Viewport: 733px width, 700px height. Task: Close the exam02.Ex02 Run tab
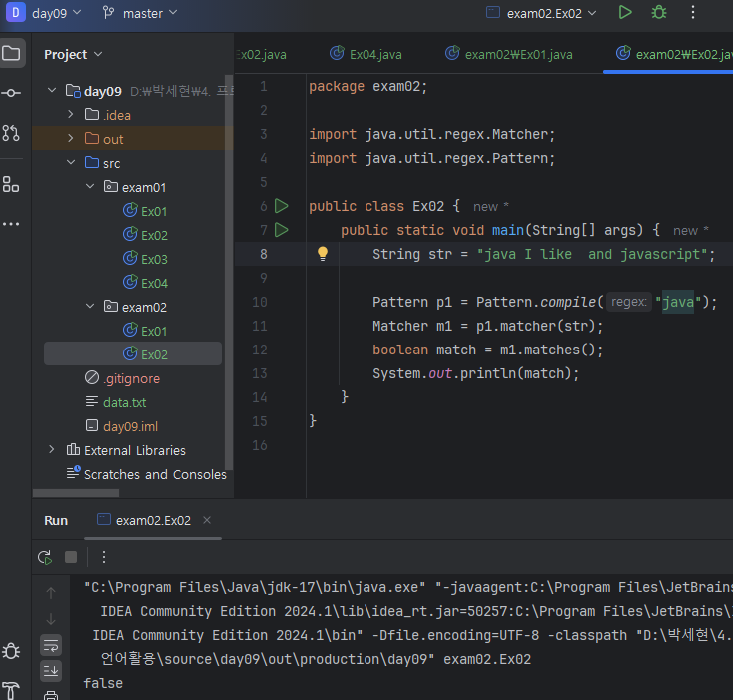(x=207, y=520)
